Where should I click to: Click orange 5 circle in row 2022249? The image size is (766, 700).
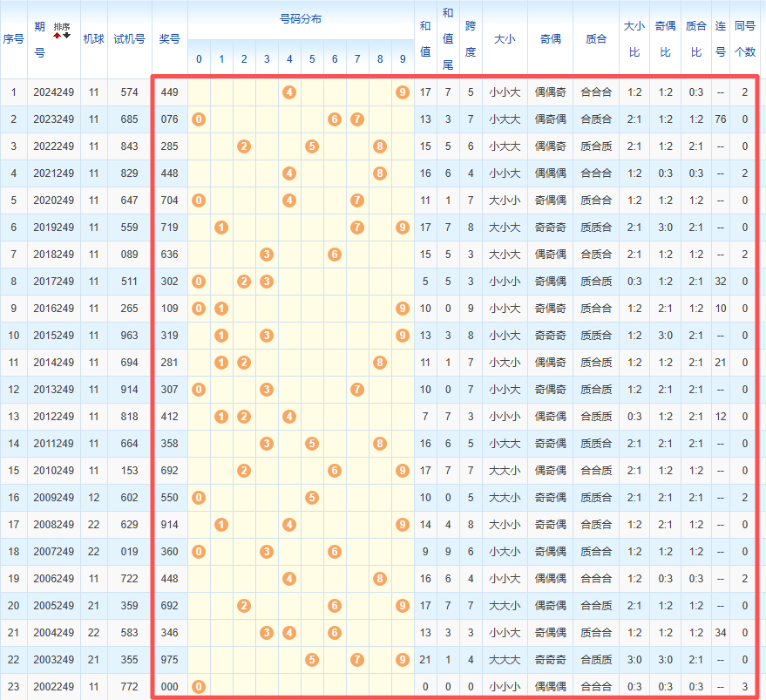[x=312, y=146]
